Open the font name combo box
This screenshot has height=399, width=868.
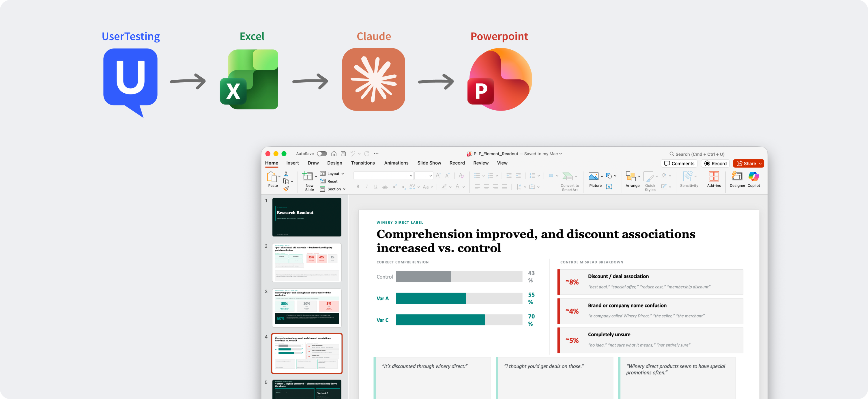[x=384, y=176]
